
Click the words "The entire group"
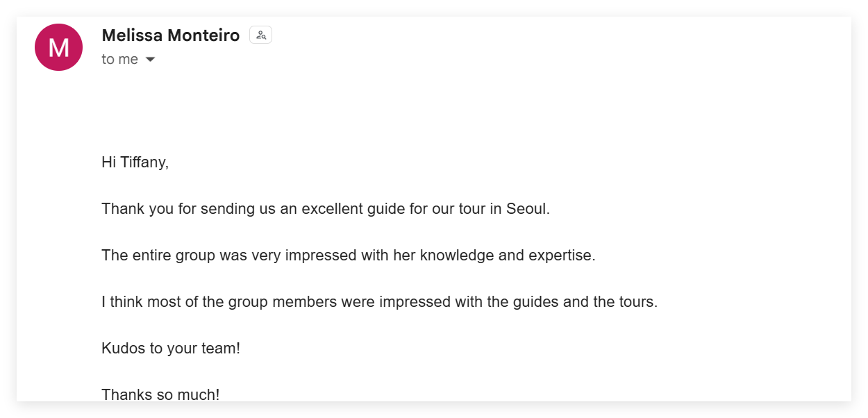click(x=147, y=256)
